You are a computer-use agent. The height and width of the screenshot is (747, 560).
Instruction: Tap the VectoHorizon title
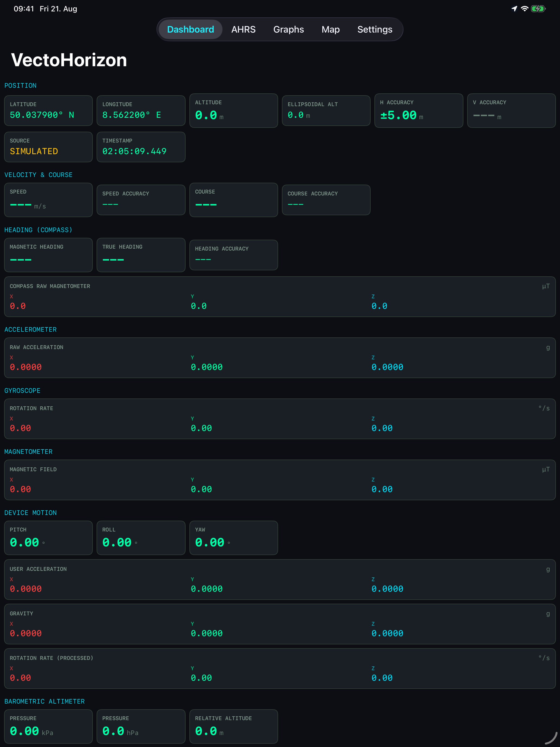click(69, 60)
